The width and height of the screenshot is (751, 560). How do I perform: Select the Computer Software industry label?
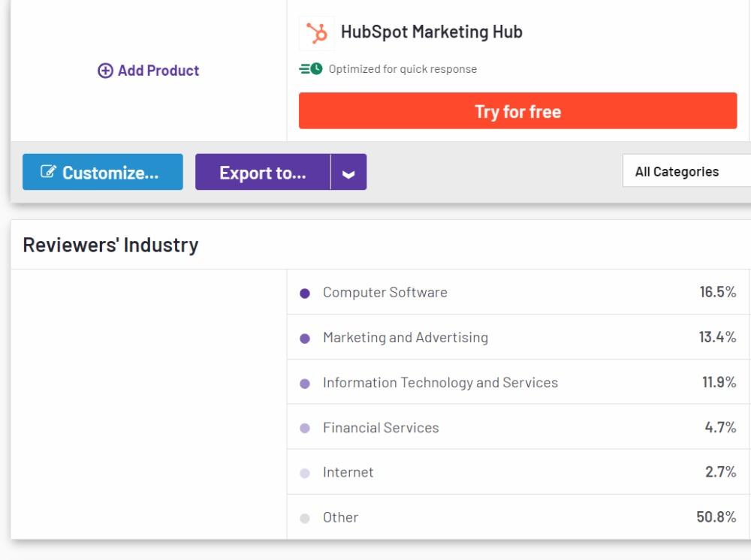385,293
